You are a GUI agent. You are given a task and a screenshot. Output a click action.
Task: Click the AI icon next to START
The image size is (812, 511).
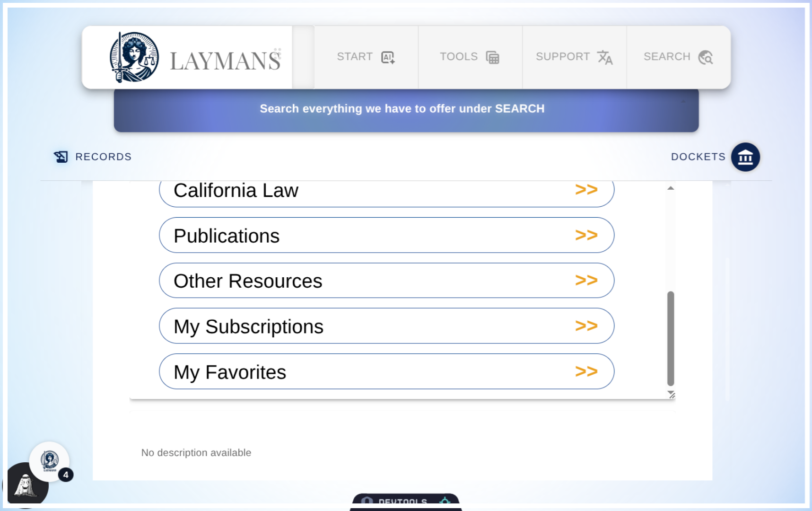pos(388,56)
